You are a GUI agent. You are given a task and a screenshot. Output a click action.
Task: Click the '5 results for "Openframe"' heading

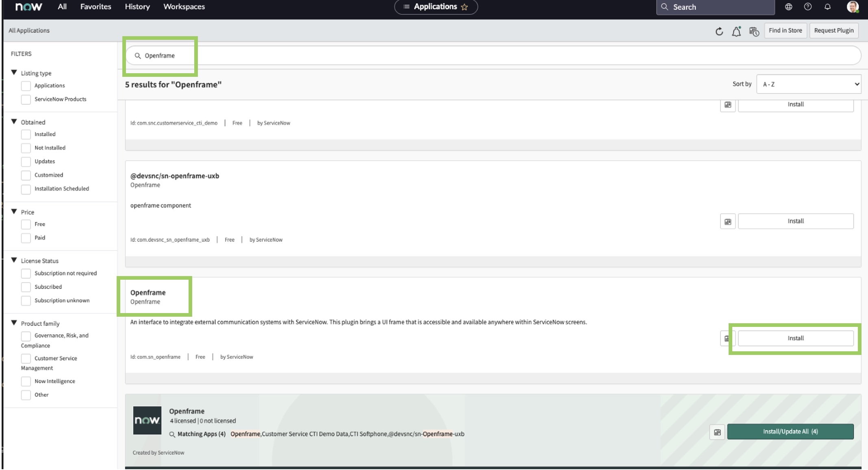tap(173, 85)
